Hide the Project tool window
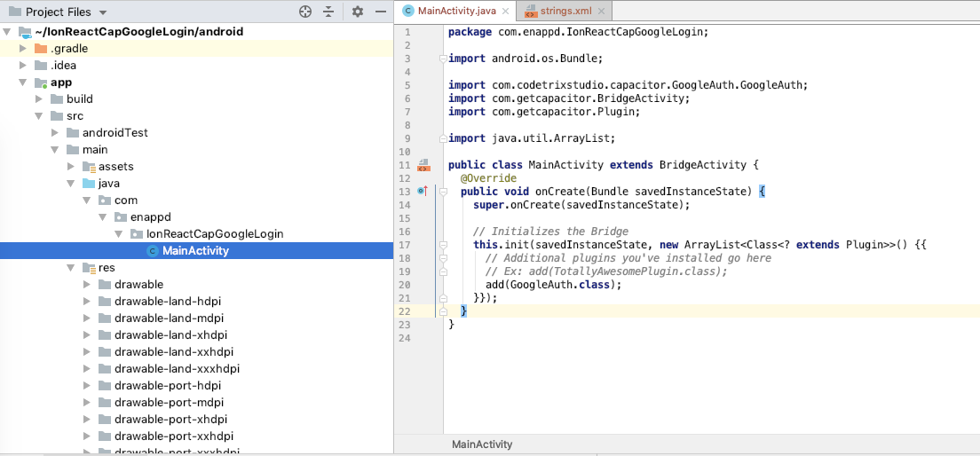The height and width of the screenshot is (456, 980). (381, 12)
